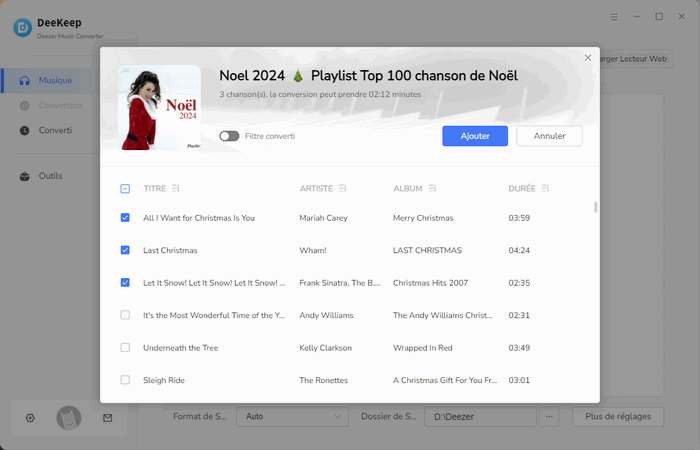Click the DeeKeep logo icon
This screenshot has width=700, height=450.
click(23, 28)
